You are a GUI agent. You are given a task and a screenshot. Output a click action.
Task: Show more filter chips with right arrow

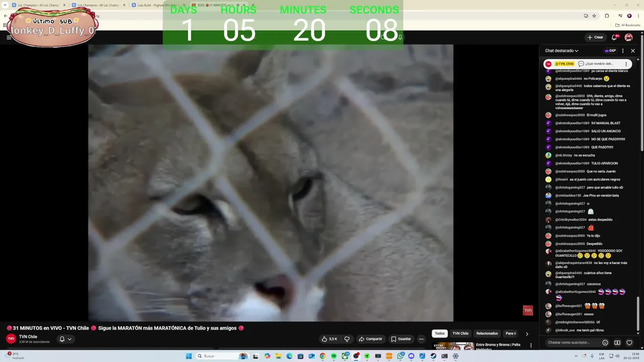527,334
